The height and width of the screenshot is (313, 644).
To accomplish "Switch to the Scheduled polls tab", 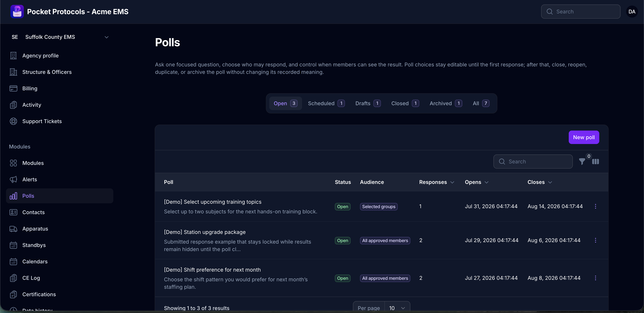I will click(x=326, y=103).
